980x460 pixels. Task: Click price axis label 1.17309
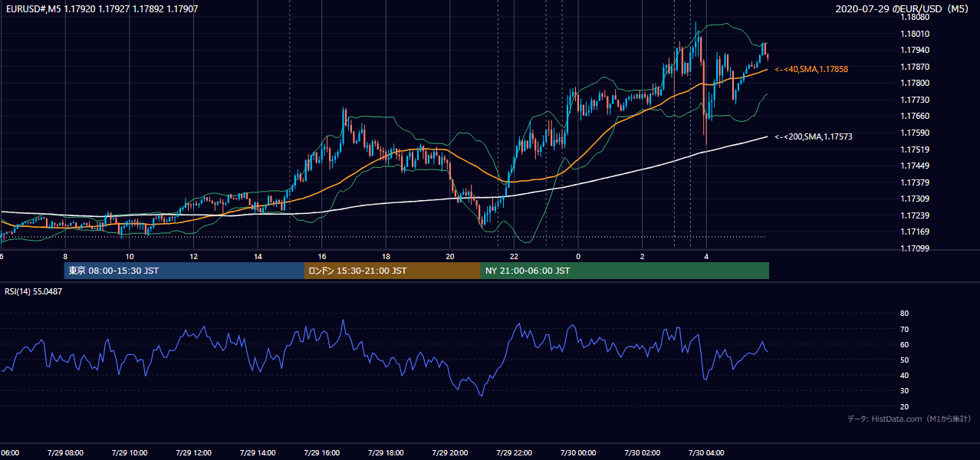point(915,199)
